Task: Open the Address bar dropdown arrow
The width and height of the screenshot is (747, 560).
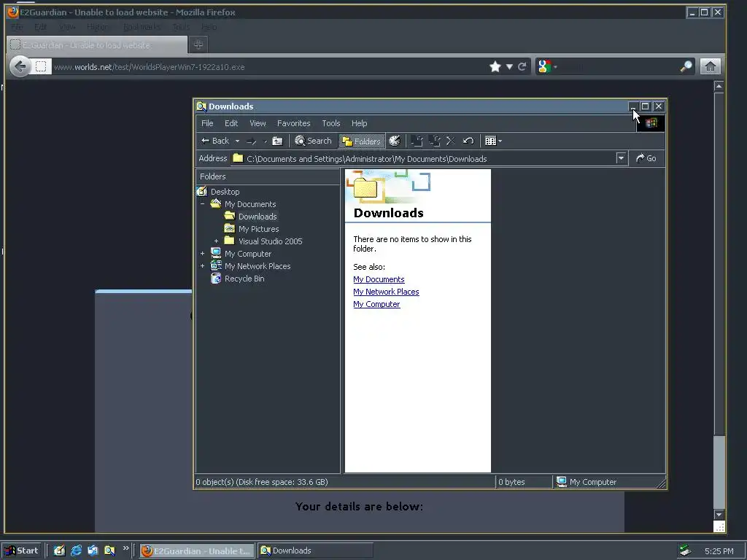Action: pyautogui.click(x=621, y=158)
